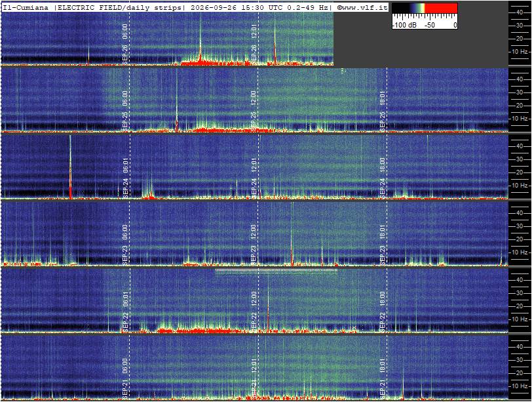Click the "I1-Cumiana" station name in the header
The height and width of the screenshot is (402, 532).
[x=26, y=8]
